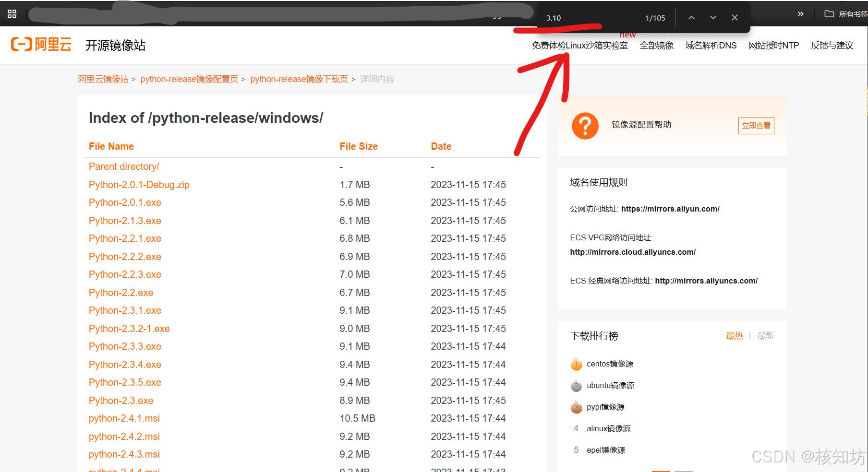Image resolution: width=868 pixels, height=472 pixels.
Task: Switch download ranking to 最新 tab
Action: pyautogui.click(x=766, y=336)
